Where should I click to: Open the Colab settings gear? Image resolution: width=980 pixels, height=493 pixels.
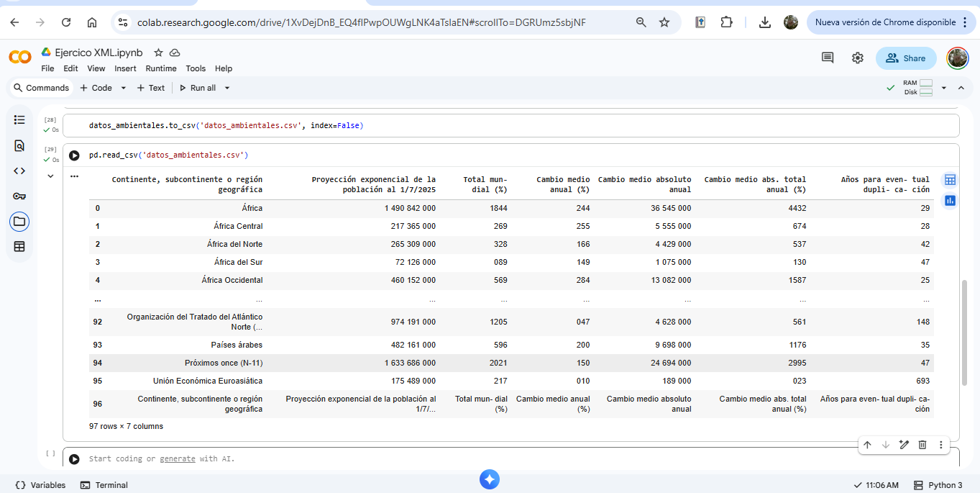point(858,58)
